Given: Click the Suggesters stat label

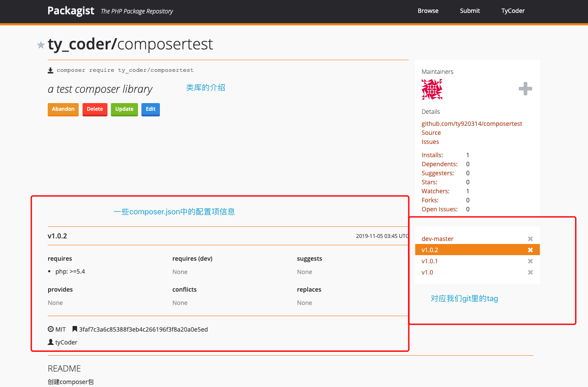Looking at the screenshot, I should [x=438, y=173].
